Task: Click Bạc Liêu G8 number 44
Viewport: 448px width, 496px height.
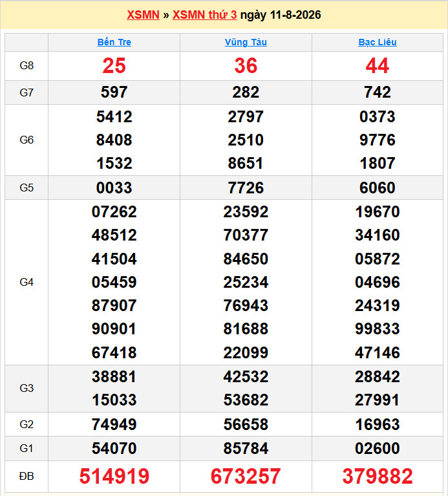Action: (377, 66)
